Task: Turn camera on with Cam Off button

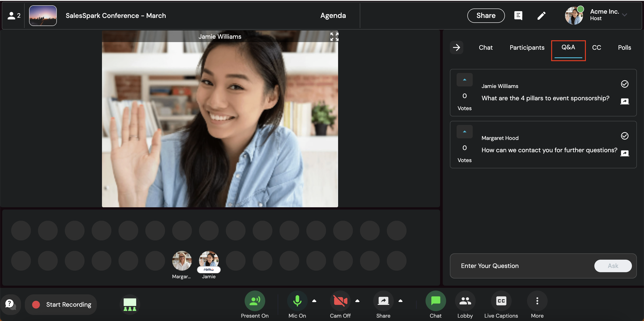Action: (x=340, y=301)
